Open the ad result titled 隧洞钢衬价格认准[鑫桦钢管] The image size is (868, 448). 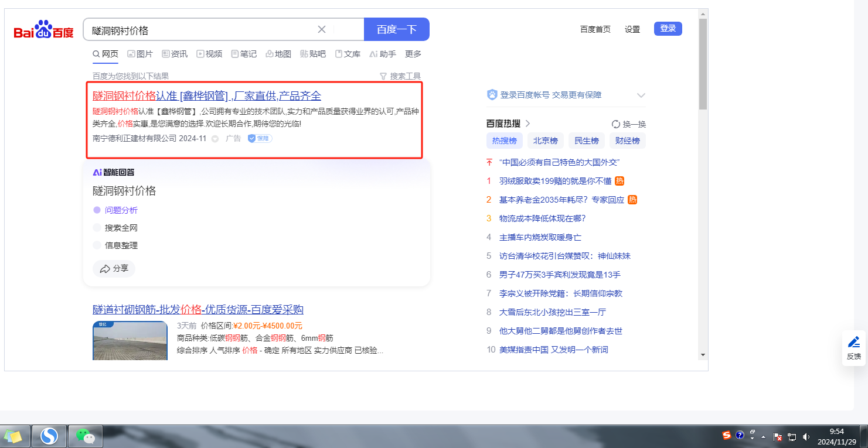tap(207, 96)
